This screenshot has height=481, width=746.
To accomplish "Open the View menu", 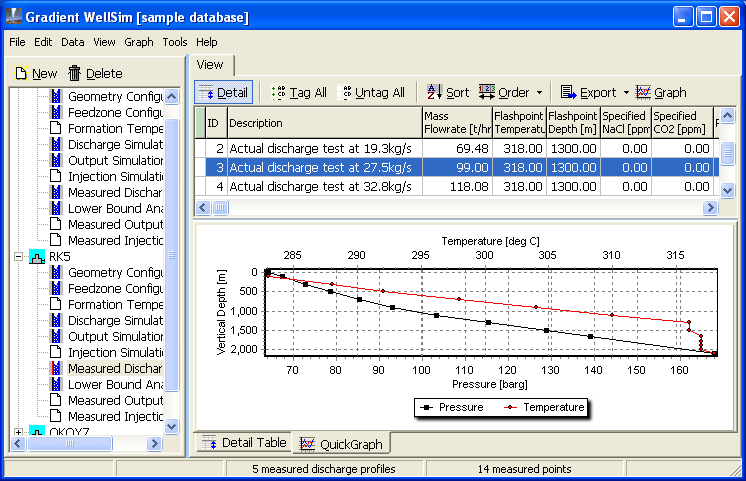I will coord(104,42).
